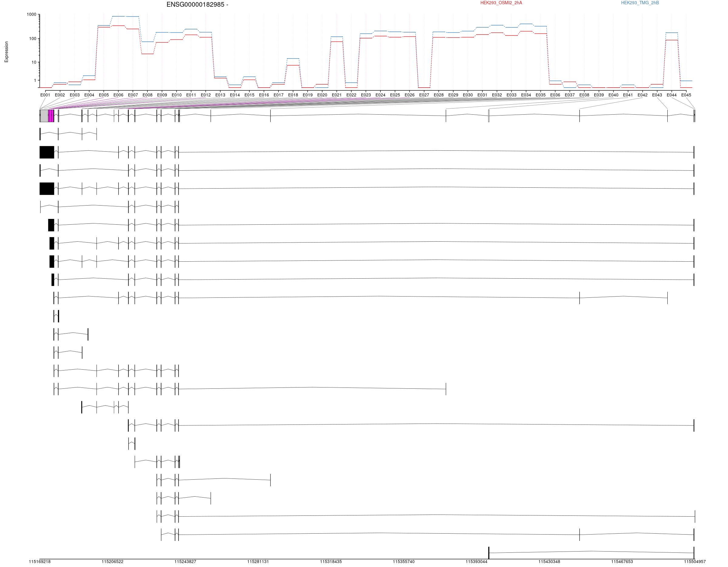Select exon label E043
This screenshot has height=567, width=728.
click(657, 95)
